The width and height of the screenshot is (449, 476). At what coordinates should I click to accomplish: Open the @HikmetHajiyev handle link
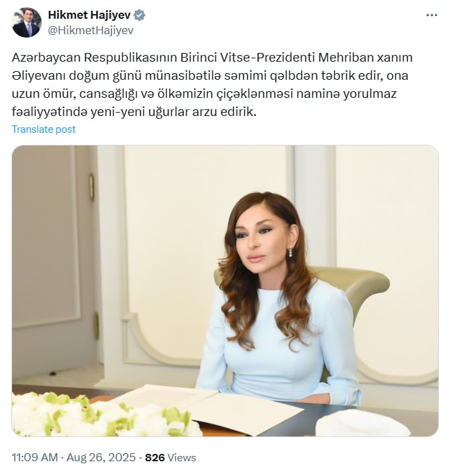point(91,30)
